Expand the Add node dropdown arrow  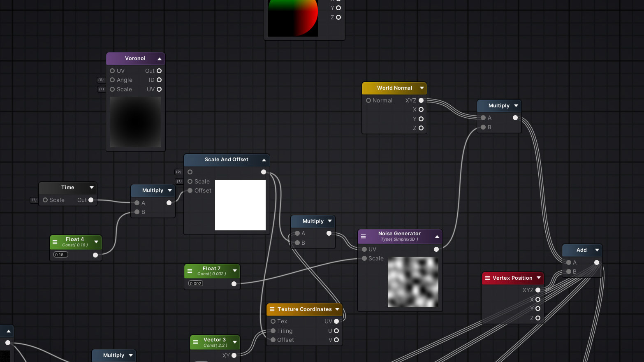coord(597,250)
